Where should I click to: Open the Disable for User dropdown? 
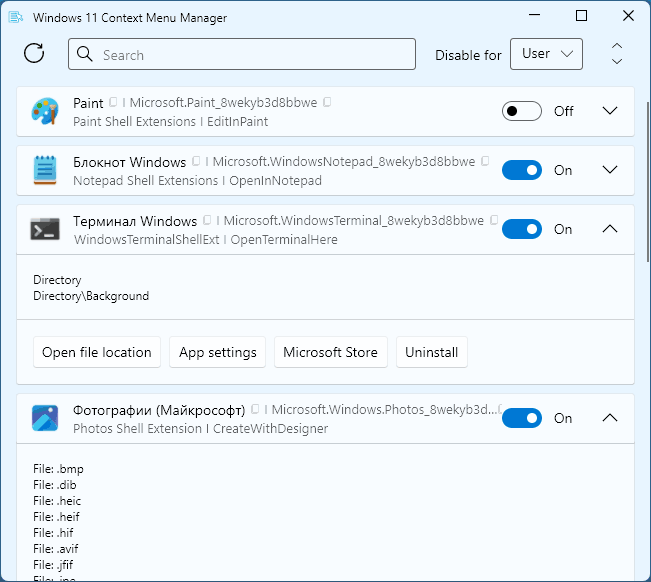(x=546, y=54)
